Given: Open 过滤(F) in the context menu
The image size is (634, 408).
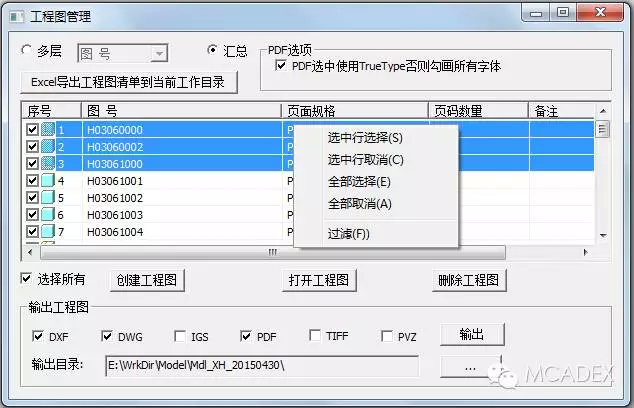Looking at the screenshot, I should click(348, 234).
